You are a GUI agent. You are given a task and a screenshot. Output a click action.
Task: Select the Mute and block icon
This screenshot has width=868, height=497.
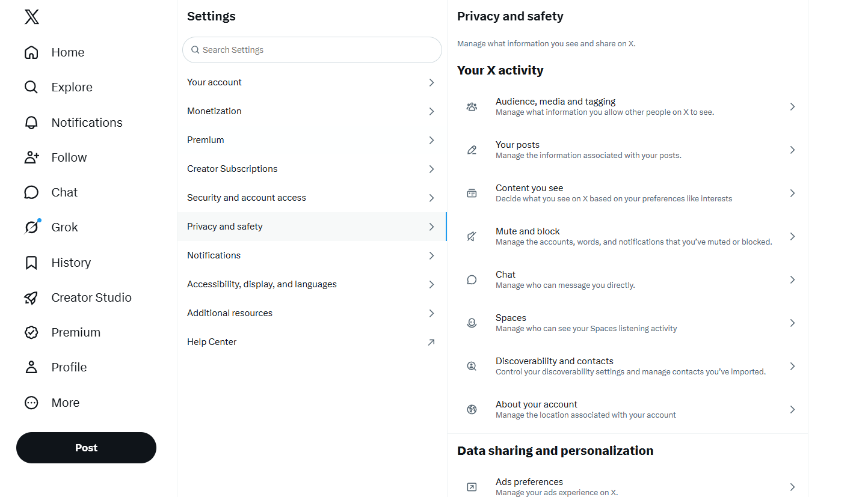tap(472, 236)
